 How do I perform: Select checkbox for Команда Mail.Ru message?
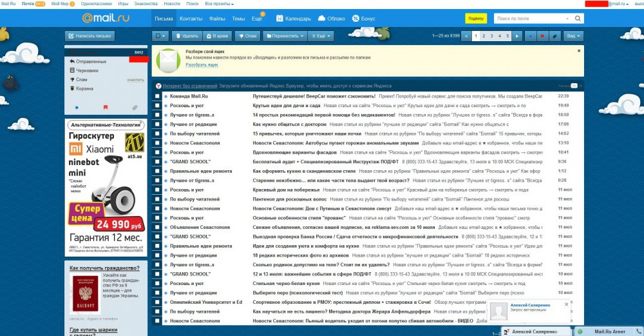pos(157,96)
